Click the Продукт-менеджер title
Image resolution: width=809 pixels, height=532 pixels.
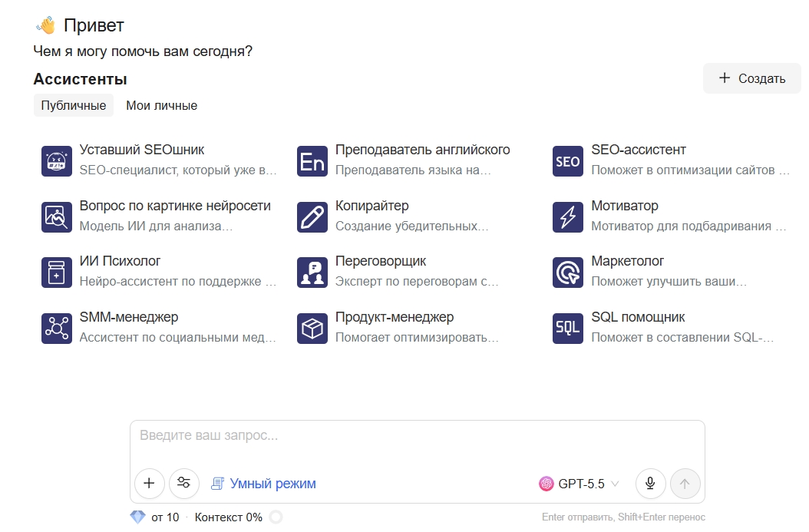[395, 317]
